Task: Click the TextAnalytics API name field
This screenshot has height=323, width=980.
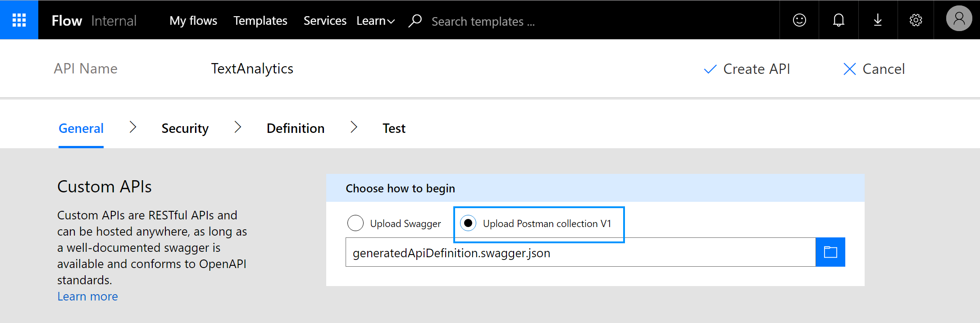Action: coord(252,68)
